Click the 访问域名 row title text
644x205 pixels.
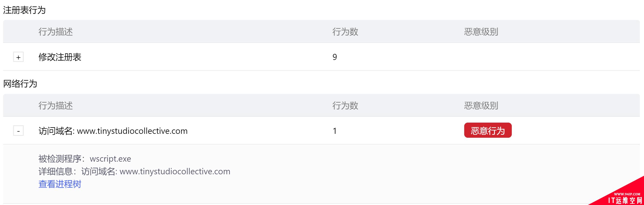point(113,131)
